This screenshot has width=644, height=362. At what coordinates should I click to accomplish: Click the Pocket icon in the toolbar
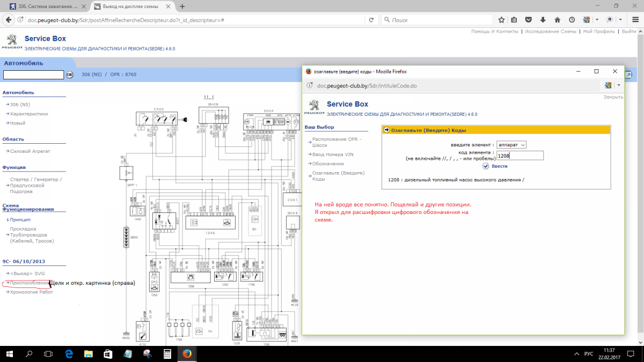[x=529, y=20]
